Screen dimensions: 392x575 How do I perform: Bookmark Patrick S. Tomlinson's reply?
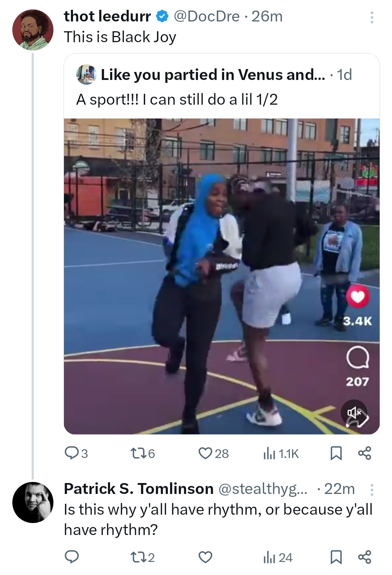click(336, 557)
